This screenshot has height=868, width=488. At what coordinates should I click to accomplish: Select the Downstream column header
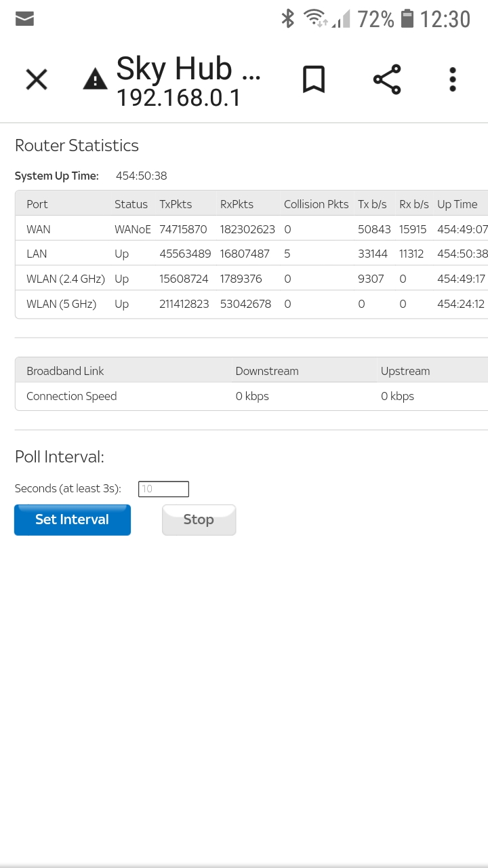click(x=267, y=371)
